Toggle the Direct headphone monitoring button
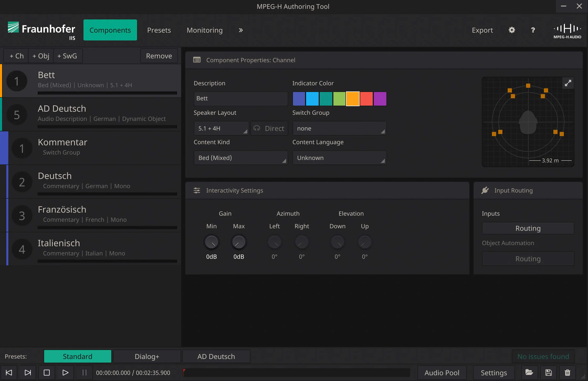The width and height of the screenshot is (588, 381). (x=269, y=128)
